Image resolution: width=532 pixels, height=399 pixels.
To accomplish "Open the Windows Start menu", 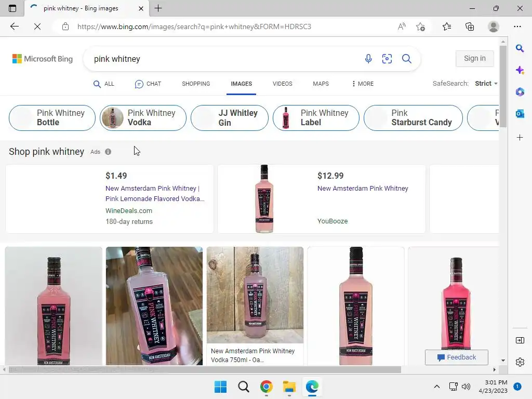I will [x=220, y=387].
